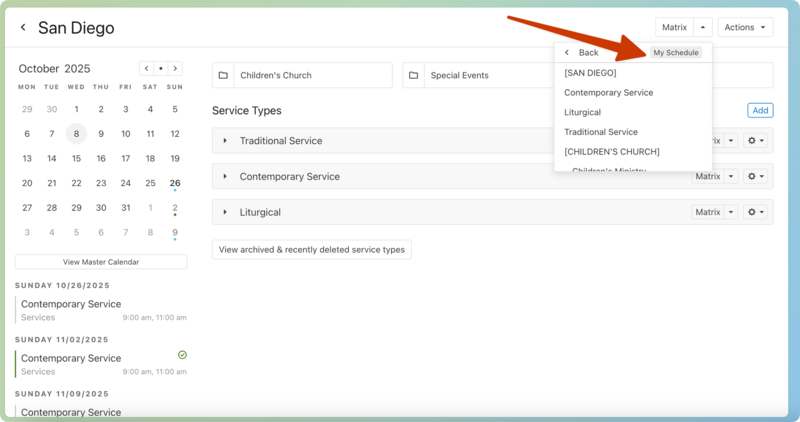800x422 pixels.
Task: Go to previous month in calendar
Action: pos(147,69)
